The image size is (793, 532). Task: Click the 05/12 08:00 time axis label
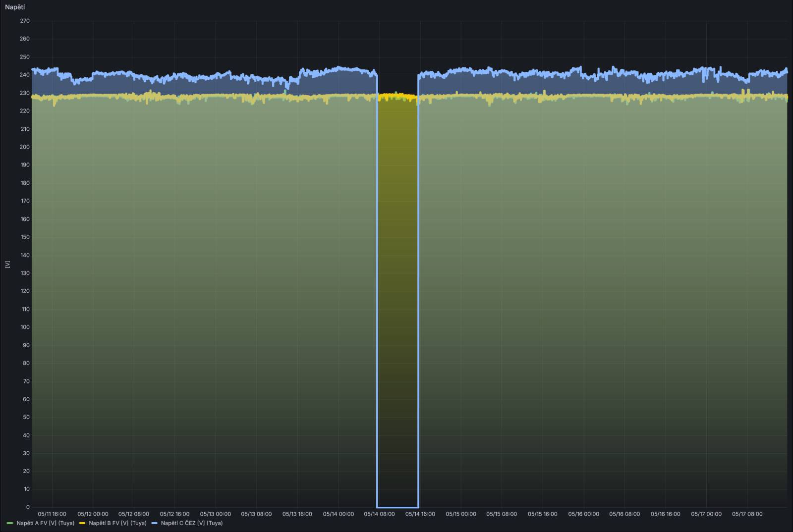(134, 514)
